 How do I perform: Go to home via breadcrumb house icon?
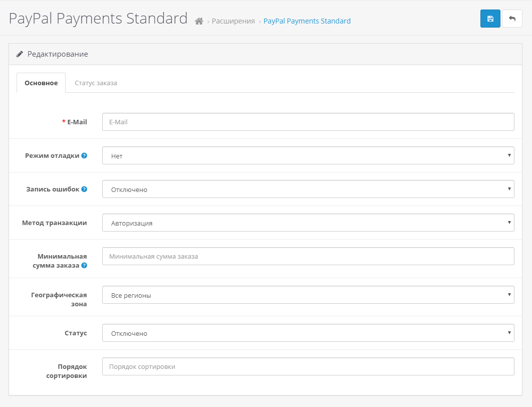click(x=199, y=21)
